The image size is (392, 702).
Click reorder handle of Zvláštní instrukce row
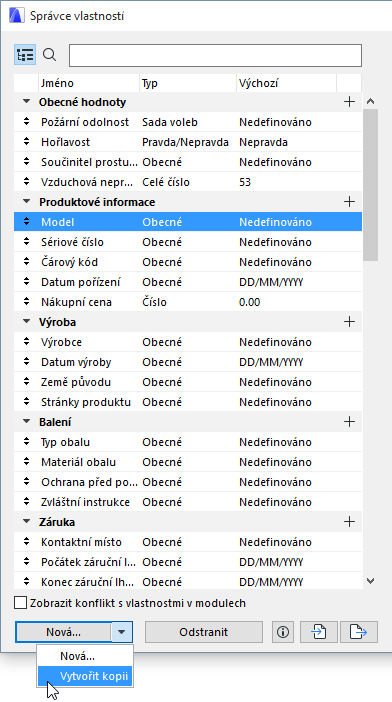pos(26,502)
